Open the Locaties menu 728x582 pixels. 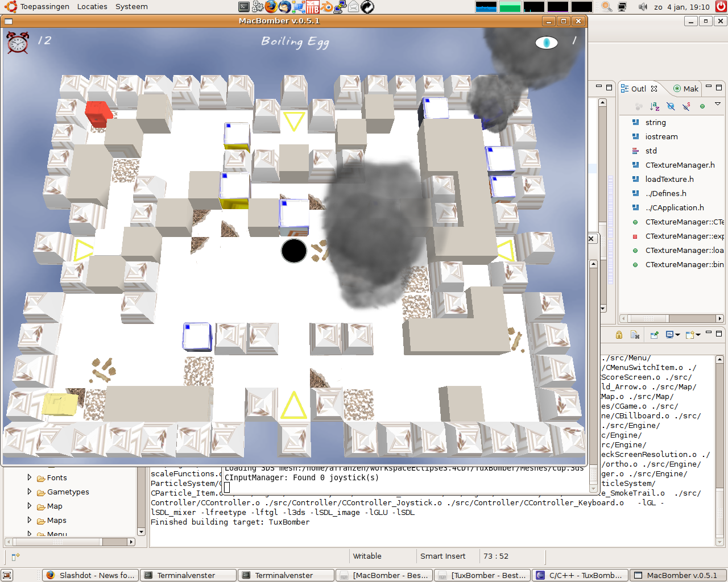[x=92, y=7]
